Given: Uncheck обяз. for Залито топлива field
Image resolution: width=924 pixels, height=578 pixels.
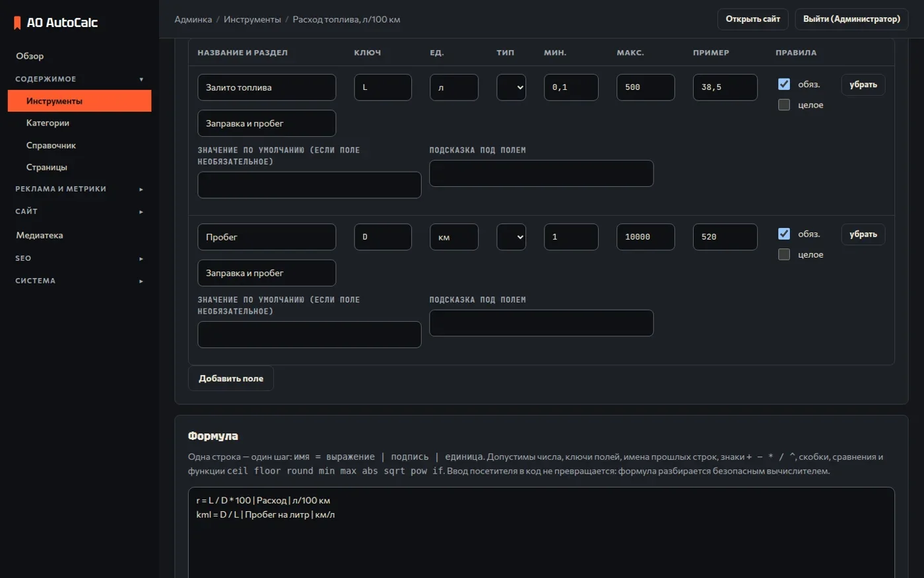Looking at the screenshot, I should (x=784, y=84).
